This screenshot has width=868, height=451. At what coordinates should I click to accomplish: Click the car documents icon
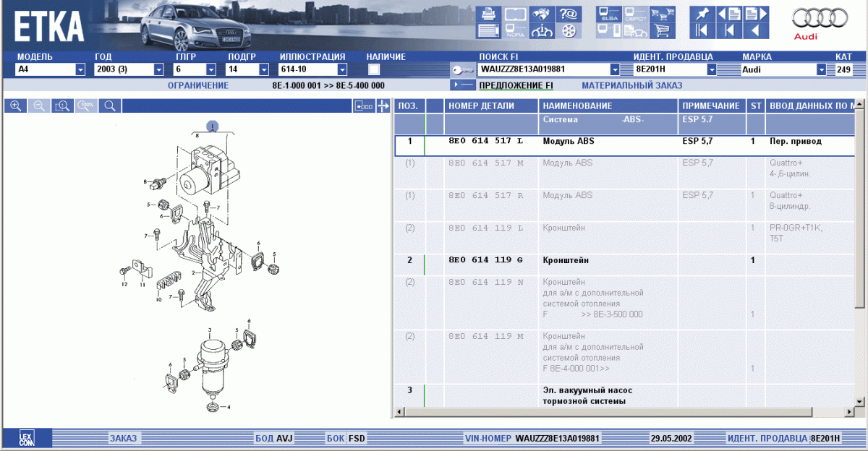click(634, 30)
